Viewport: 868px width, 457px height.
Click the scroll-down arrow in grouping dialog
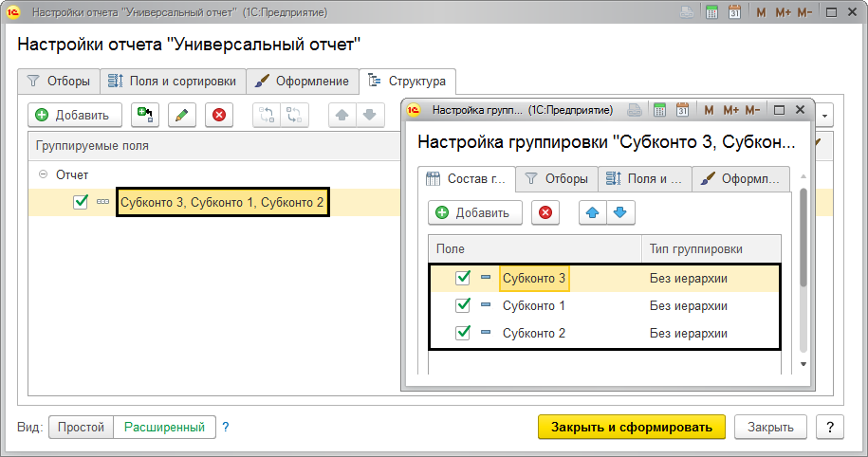pos(803,364)
